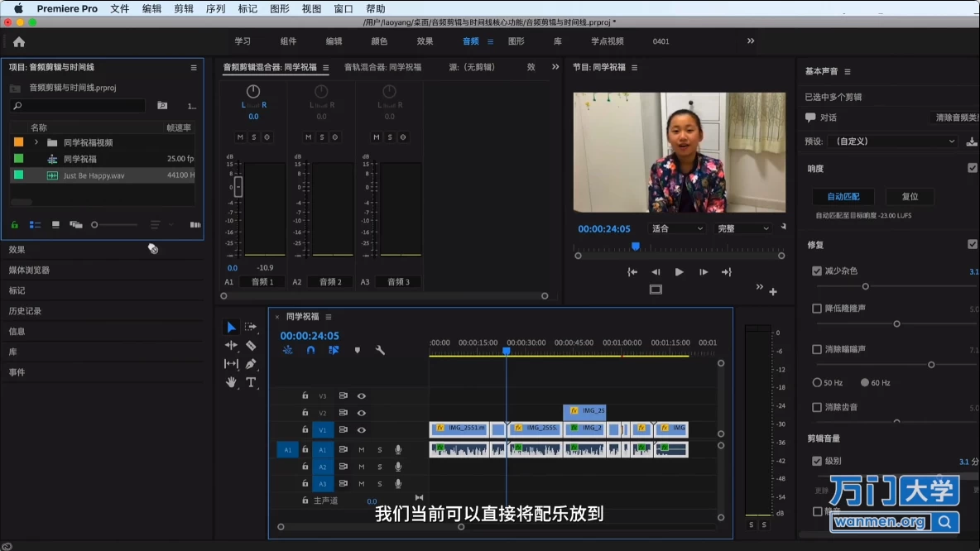Switch the project panel to list view
This screenshot has height=551, width=980.
coord(35,224)
